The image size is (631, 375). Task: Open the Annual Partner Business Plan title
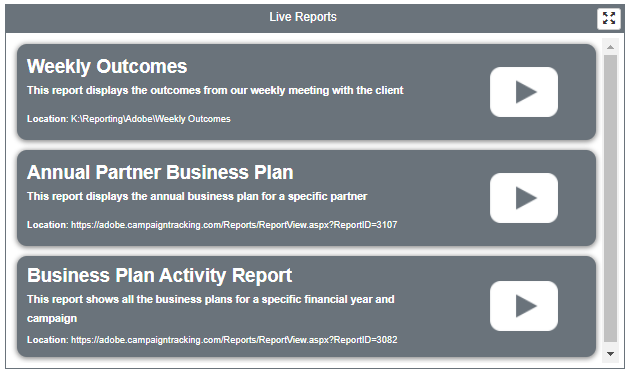pos(160,173)
